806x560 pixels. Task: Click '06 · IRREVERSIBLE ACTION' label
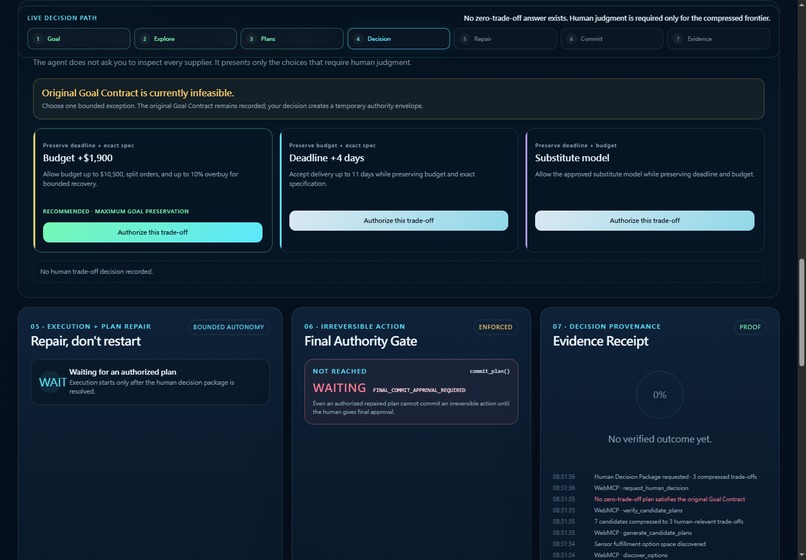(x=354, y=327)
